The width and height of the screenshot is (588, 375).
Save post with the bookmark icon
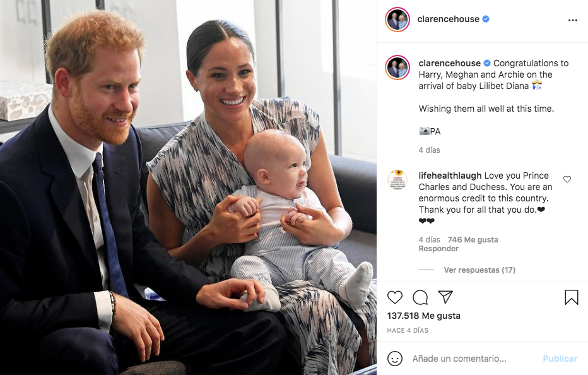(571, 297)
